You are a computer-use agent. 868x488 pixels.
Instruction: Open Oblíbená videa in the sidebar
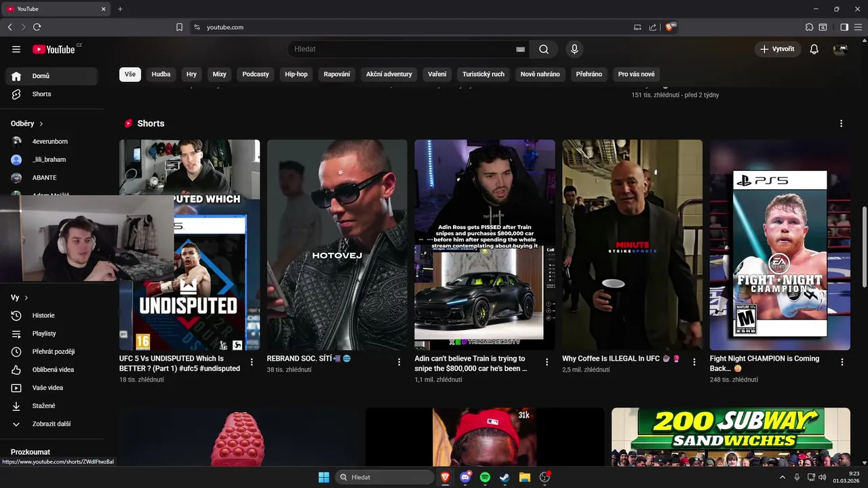click(x=52, y=369)
